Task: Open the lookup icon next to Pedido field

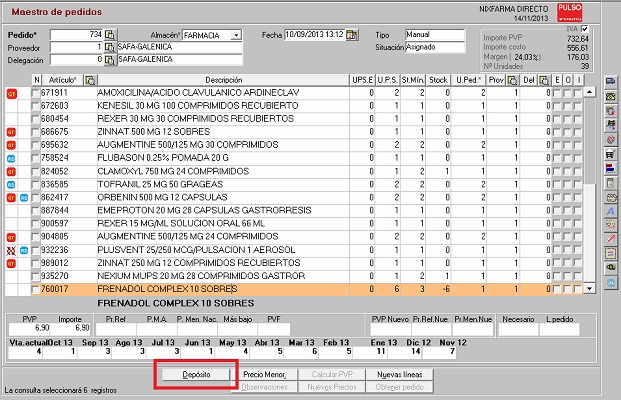Action: (110, 35)
